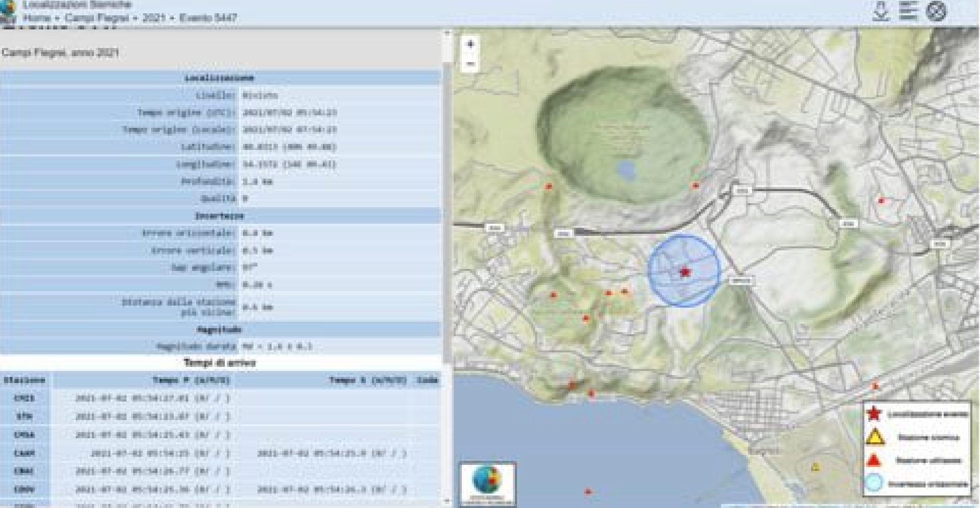Image resolution: width=980 pixels, height=508 pixels.
Task: Click the download icon in top-right toolbar
Action: [881, 11]
